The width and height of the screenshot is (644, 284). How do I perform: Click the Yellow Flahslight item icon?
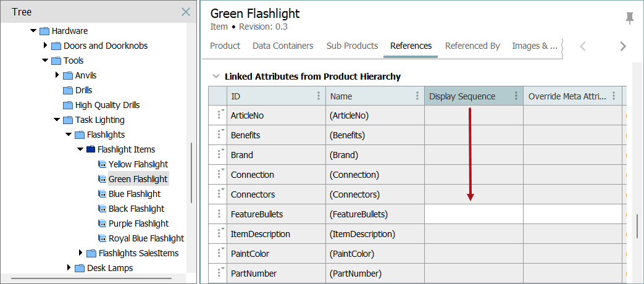click(102, 164)
